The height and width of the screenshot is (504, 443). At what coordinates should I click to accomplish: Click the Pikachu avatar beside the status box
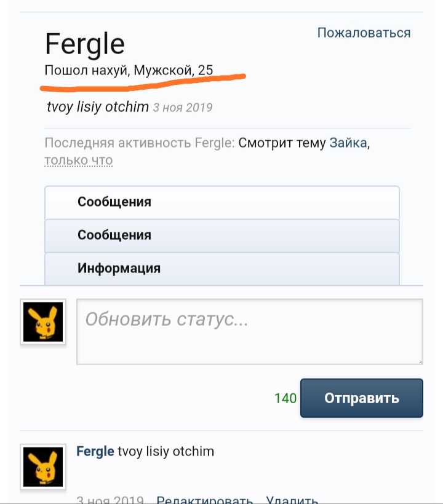pyautogui.click(x=43, y=322)
